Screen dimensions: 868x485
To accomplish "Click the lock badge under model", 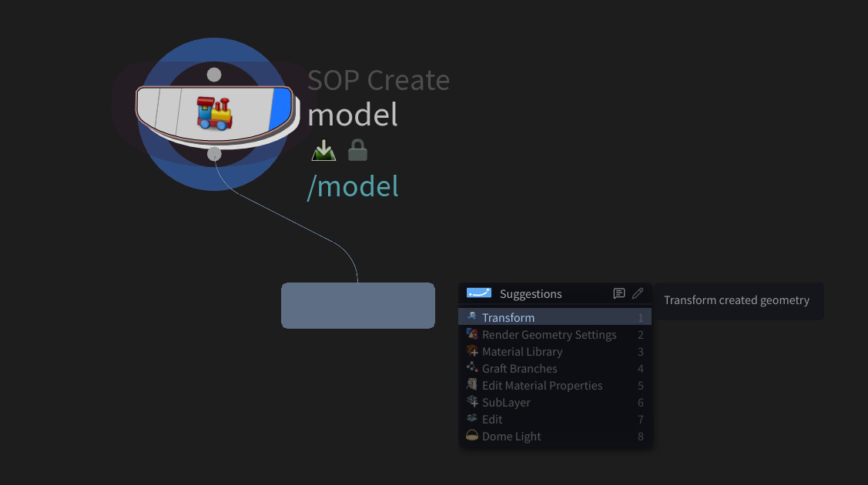I will click(x=357, y=150).
